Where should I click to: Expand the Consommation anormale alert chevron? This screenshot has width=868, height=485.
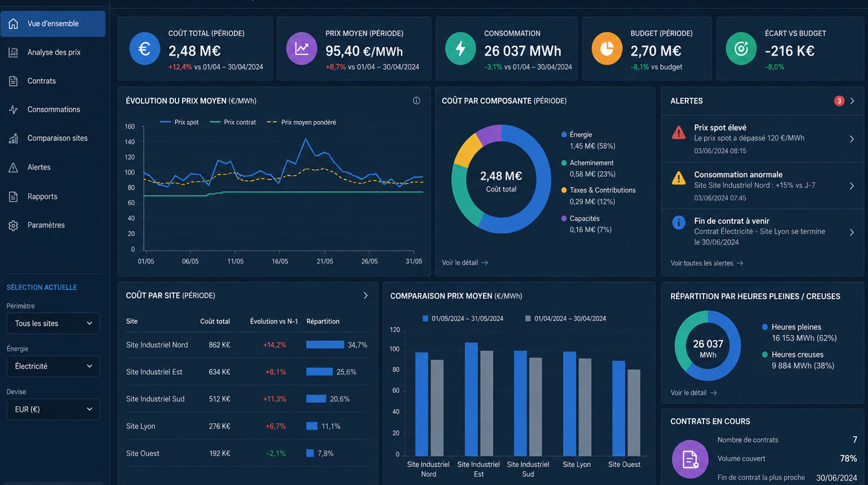click(852, 186)
